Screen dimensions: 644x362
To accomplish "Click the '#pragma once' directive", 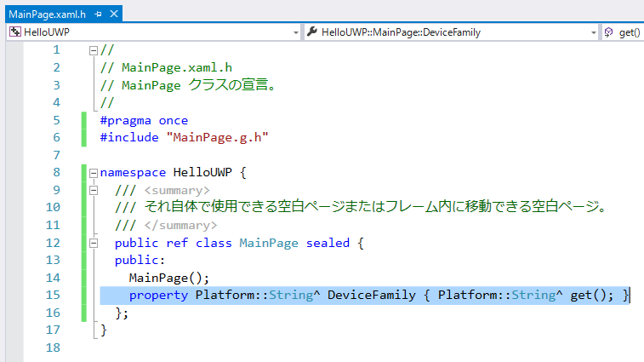I will [x=144, y=121].
